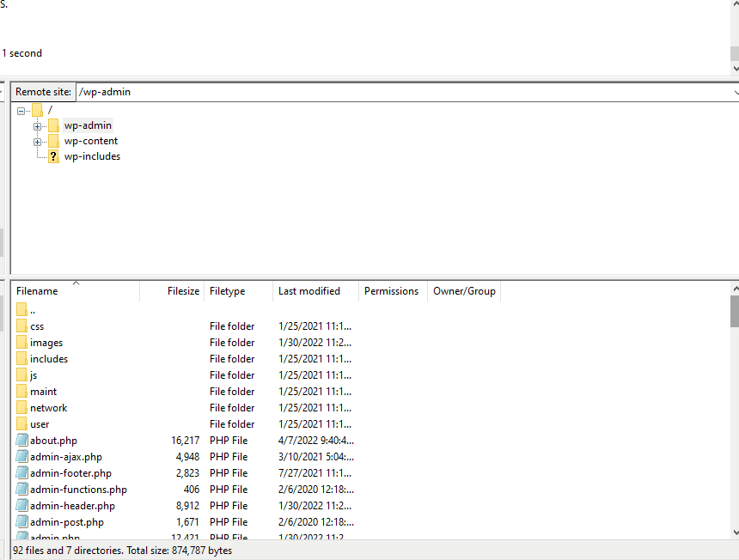Click the "406" filesize of admin-functions.php
739x560 pixels.
click(x=192, y=490)
